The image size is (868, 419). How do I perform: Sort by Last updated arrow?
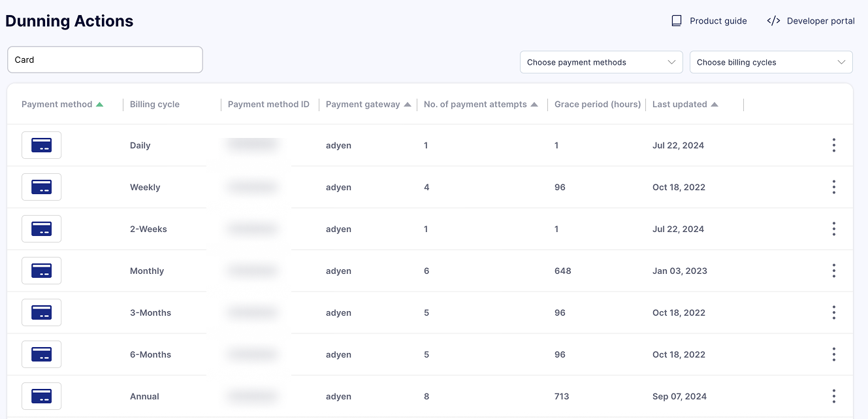[x=715, y=104]
